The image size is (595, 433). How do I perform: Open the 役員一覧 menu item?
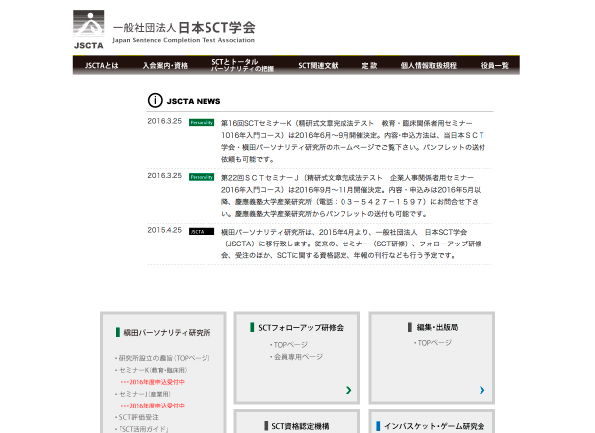coord(494,66)
